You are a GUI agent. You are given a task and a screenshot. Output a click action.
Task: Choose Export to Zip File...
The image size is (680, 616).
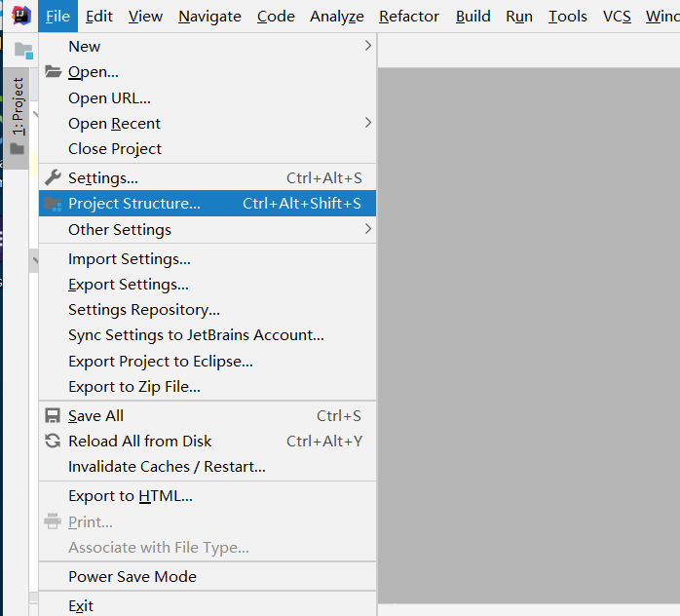tap(208, 386)
